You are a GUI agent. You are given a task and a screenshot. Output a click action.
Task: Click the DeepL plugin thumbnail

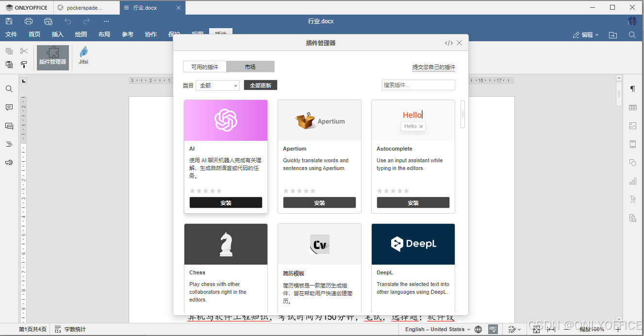tap(413, 244)
